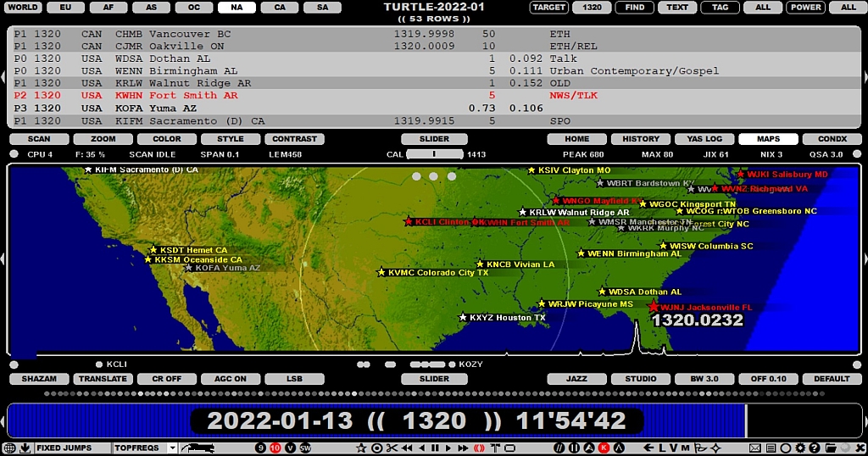Switch to the EU region tab
The height and width of the screenshot is (456, 868).
tap(65, 7)
